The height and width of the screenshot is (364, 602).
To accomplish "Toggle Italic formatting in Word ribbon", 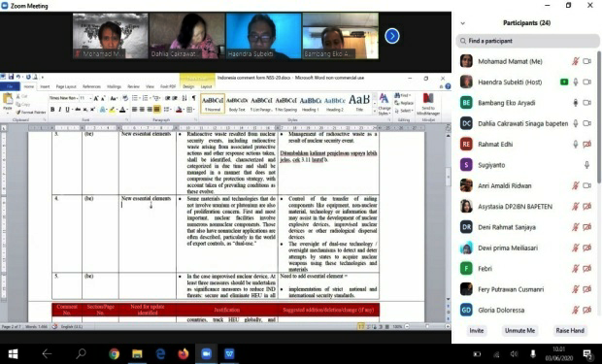I will (x=60, y=110).
